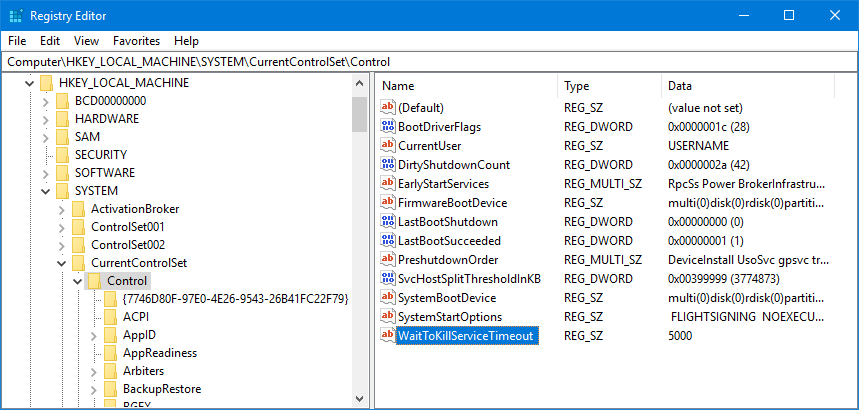Click the HARDWARE folder icon
The height and width of the screenshot is (410, 859).
[x=62, y=119]
